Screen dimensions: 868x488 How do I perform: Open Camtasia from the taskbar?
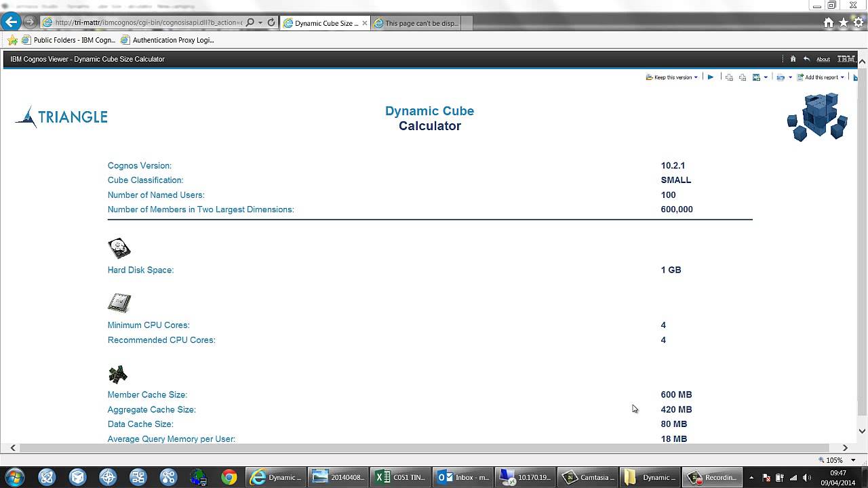[x=587, y=477]
